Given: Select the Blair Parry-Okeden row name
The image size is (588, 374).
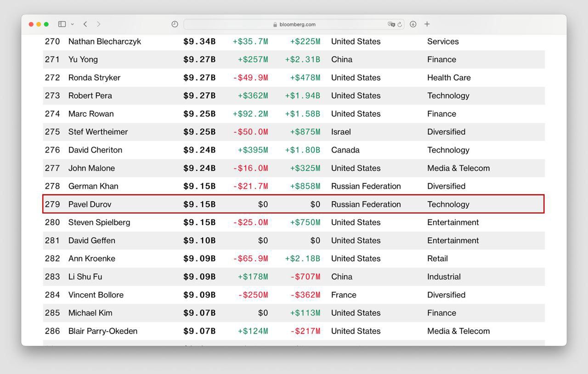Looking at the screenshot, I should (x=103, y=331).
